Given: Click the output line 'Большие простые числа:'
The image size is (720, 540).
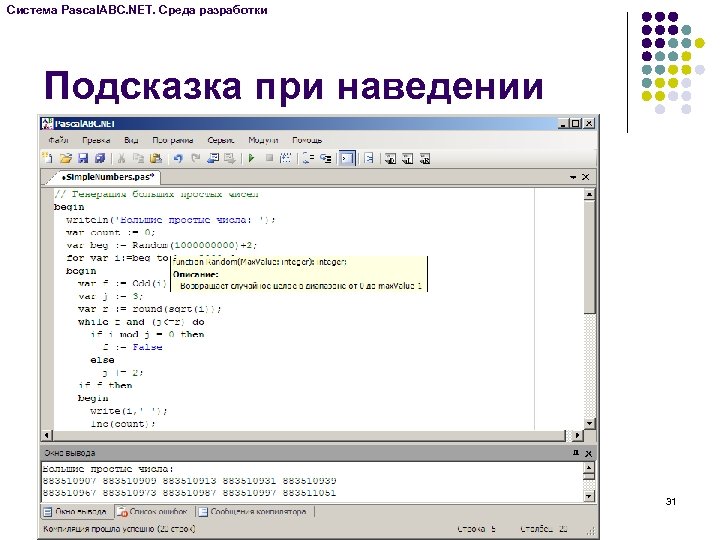Looking at the screenshot, I should pyautogui.click(x=108, y=469).
